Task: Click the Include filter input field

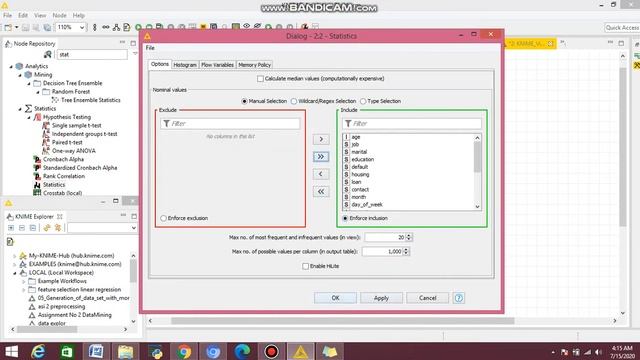Action: tap(412, 124)
